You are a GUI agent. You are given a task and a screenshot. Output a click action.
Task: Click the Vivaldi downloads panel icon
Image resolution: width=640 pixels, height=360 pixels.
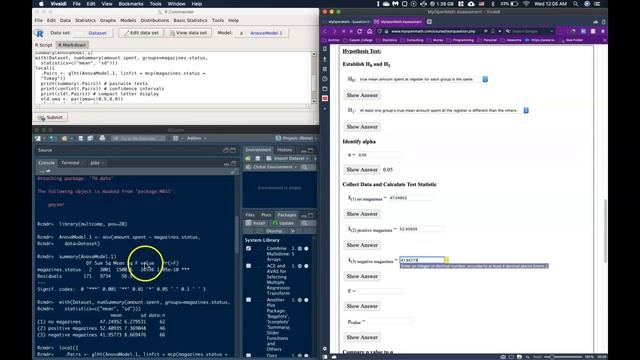(325, 59)
